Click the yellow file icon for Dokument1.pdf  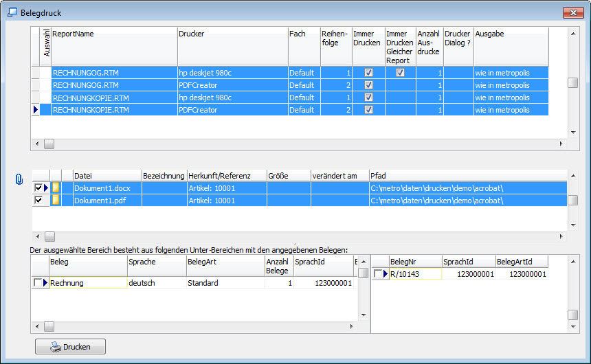click(x=56, y=200)
